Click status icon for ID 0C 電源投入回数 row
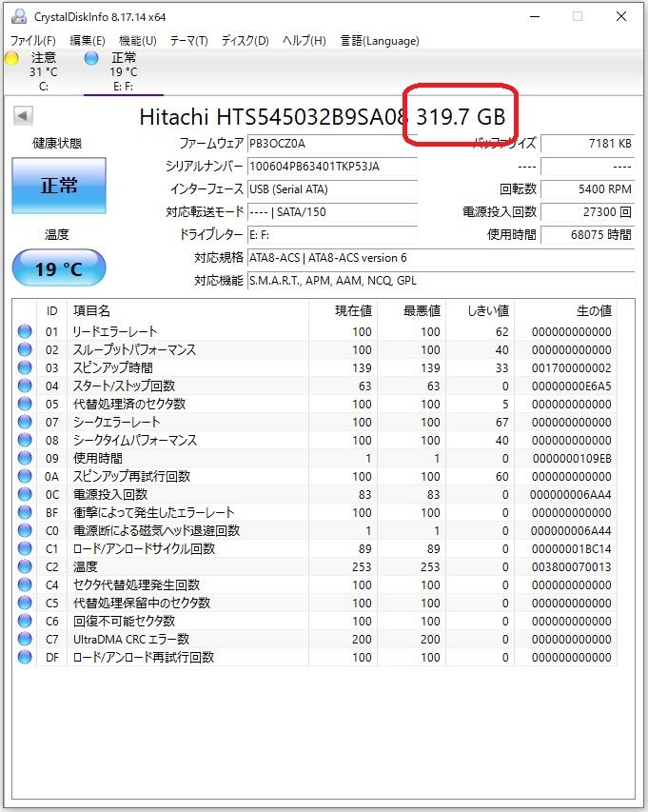The image size is (648, 812). click(25, 494)
